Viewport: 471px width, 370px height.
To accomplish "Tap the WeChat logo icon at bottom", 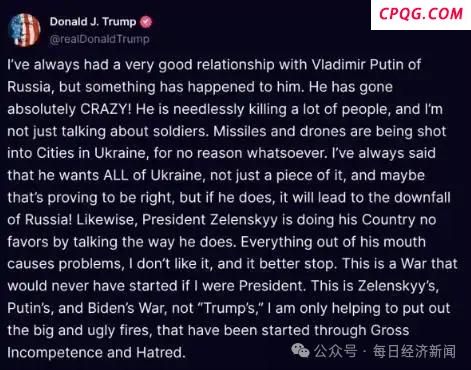I will tap(300, 351).
